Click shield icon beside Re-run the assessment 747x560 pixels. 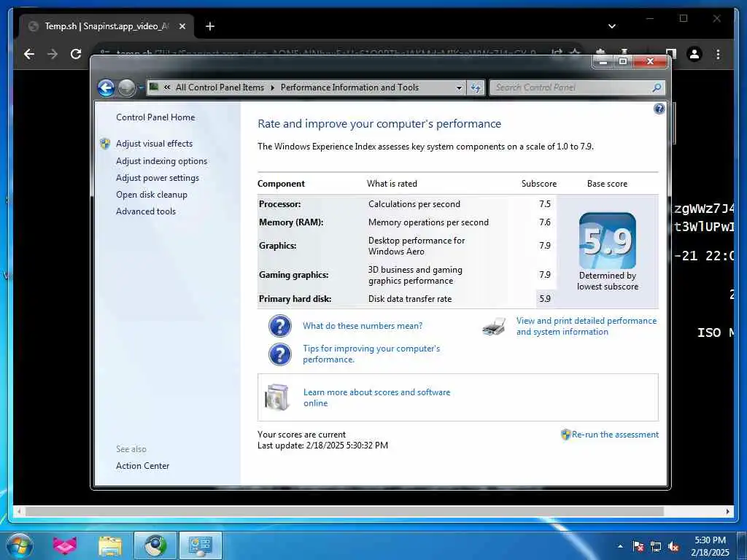565,435
